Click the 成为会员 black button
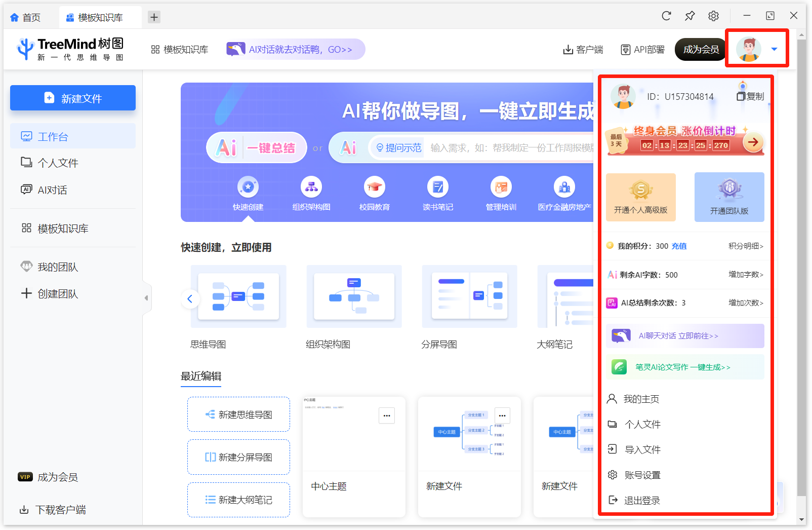The image size is (812, 530). [x=701, y=49]
